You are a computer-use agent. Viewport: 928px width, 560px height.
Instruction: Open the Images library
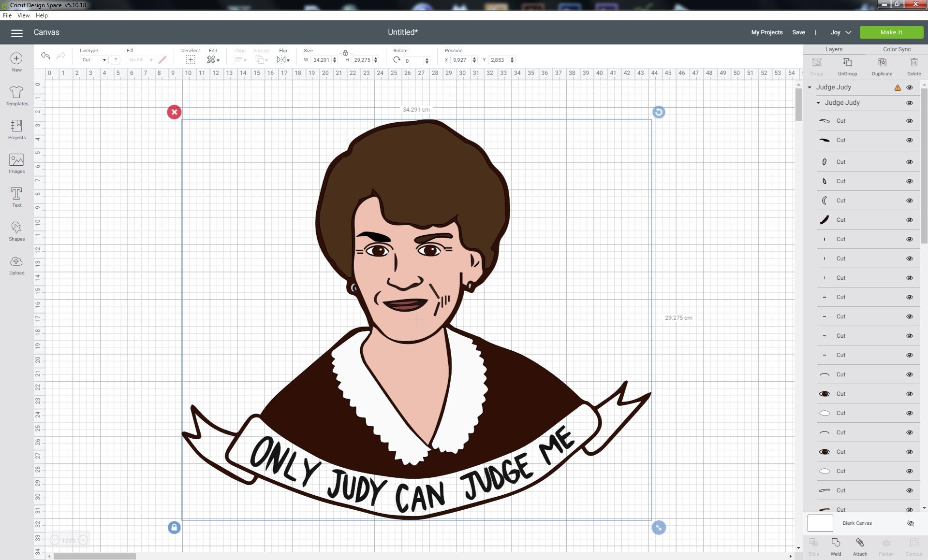[x=16, y=163]
